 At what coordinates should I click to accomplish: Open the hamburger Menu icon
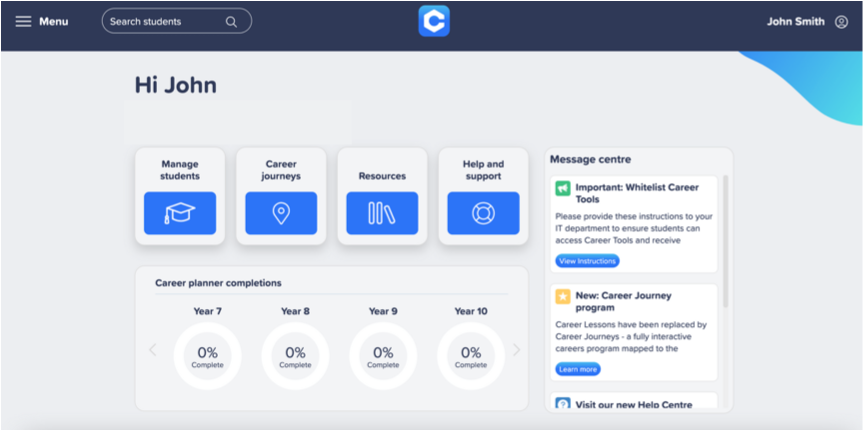(23, 21)
